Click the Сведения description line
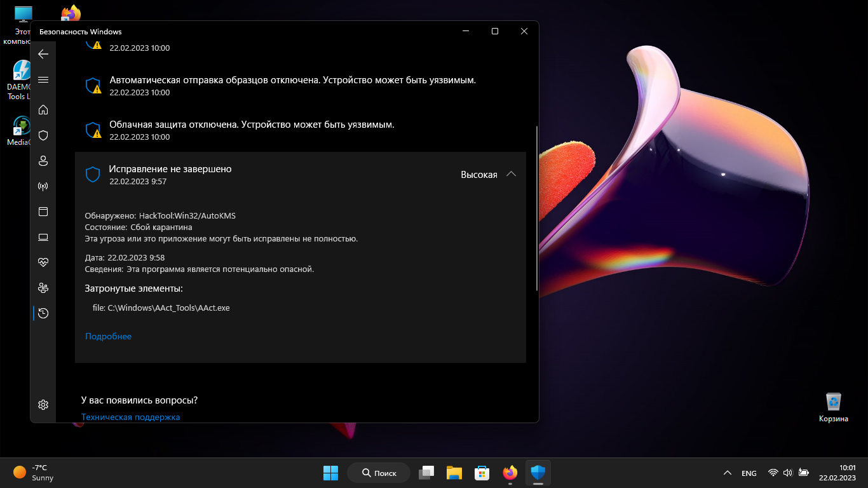Screen dimensions: 868x488 pos(200,269)
